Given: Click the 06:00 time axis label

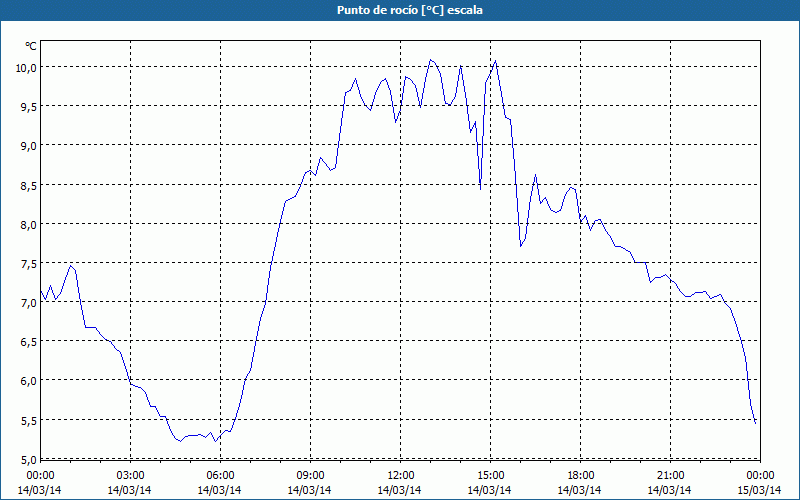Looking at the screenshot, I should tap(220, 475).
